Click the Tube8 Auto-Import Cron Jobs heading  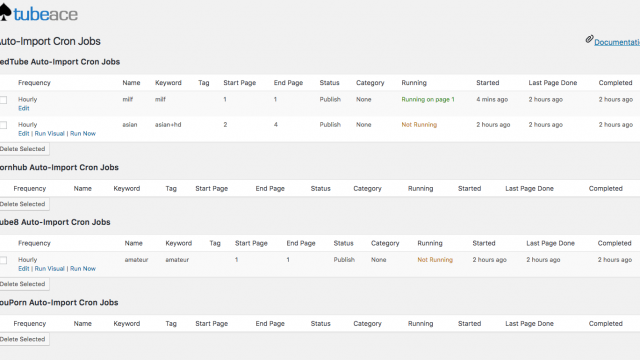coord(55,222)
